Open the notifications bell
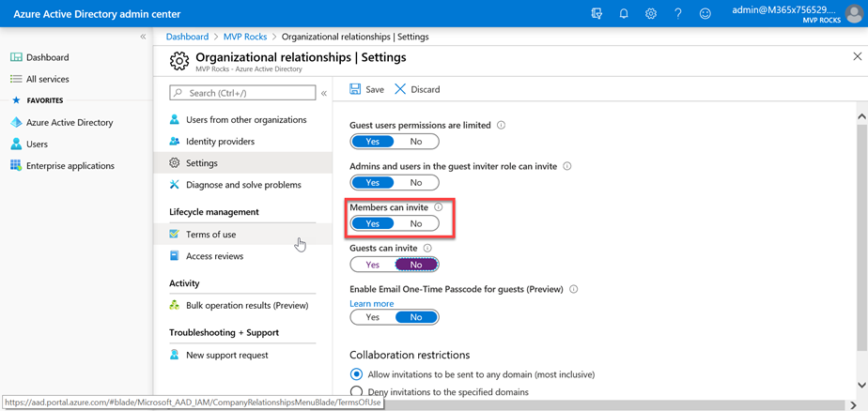Screen dimensions: 868x411 pos(624,13)
